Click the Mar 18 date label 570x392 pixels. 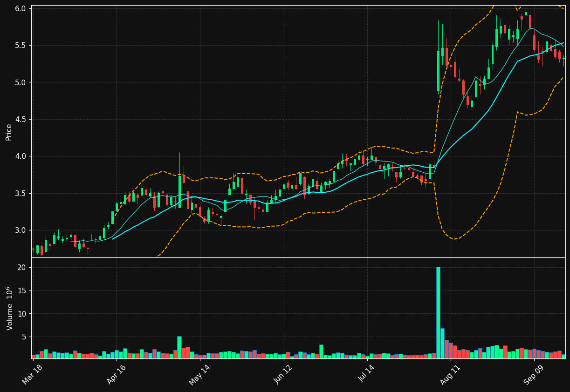click(x=32, y=374)
